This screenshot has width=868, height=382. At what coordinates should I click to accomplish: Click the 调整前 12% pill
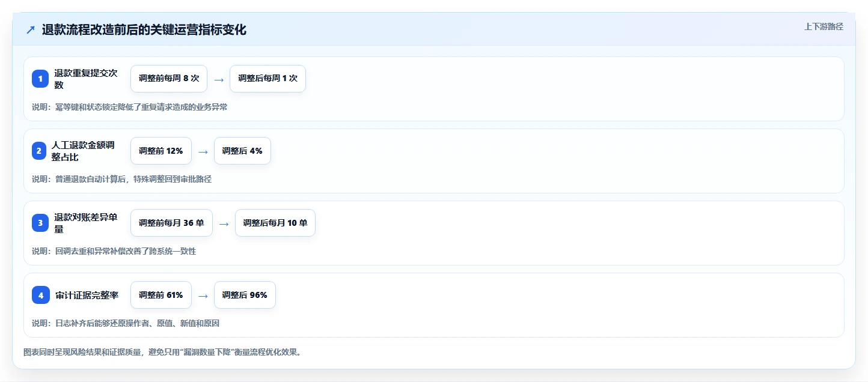coord(161,151)
